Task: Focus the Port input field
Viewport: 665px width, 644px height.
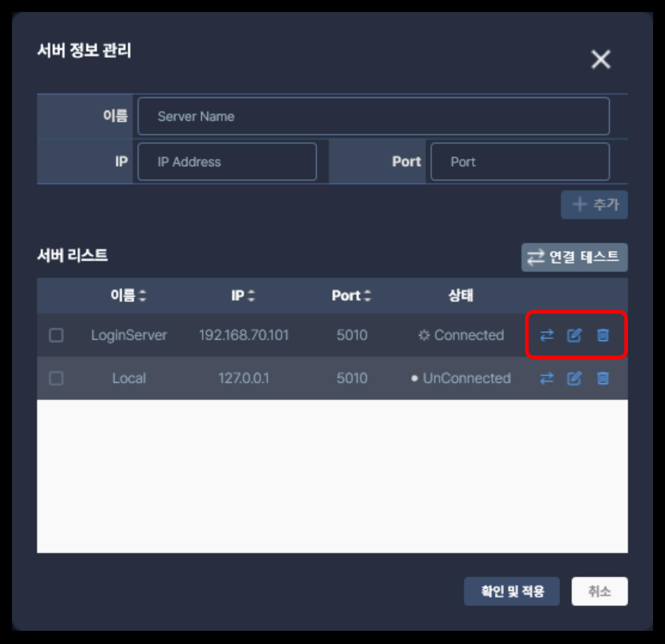Action: click(520, 162)
